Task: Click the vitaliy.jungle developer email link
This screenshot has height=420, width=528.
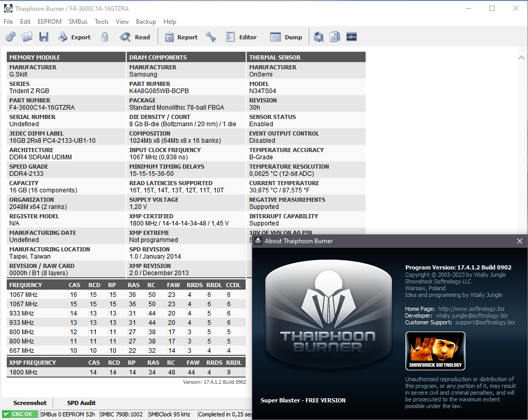Action: (472, 316)
